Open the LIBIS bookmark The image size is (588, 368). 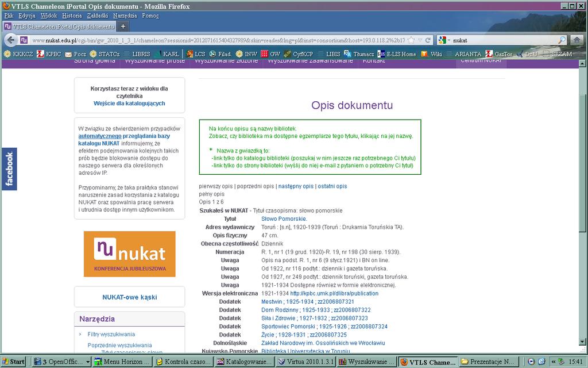coord(329,54)
